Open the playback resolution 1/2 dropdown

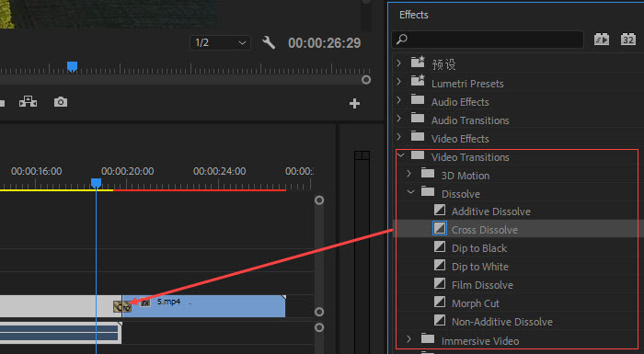pos(220,42)
